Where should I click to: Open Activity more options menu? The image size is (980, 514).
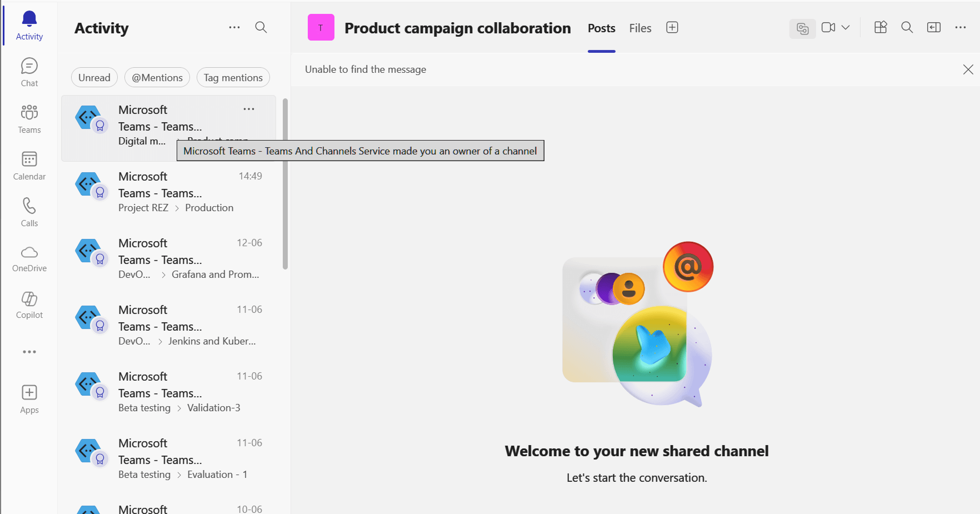[234, 27]
